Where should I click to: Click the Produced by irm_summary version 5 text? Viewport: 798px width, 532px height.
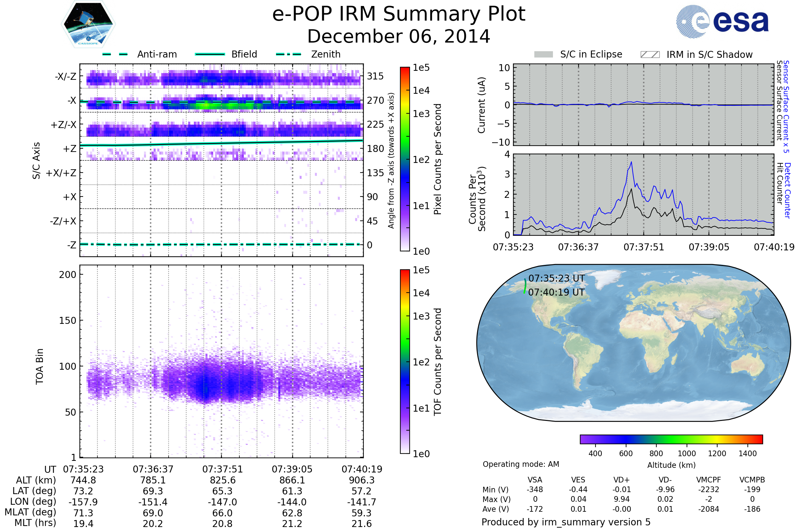tap(566, 522)
